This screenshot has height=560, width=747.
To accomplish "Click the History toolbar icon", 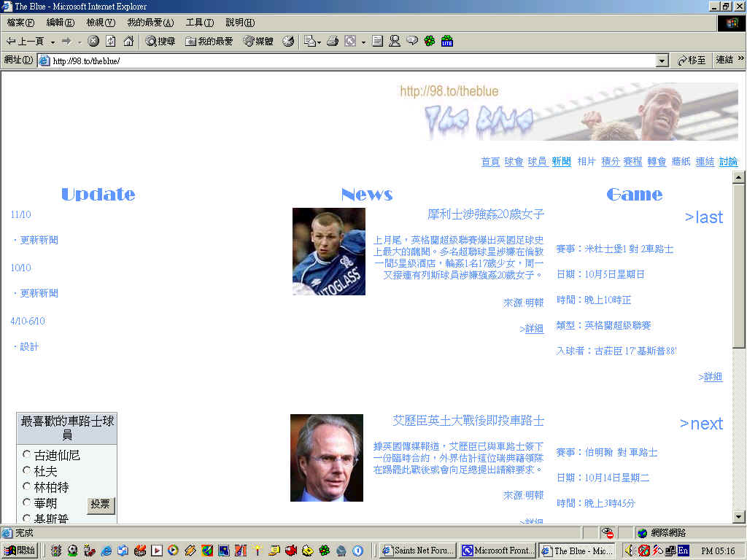I will click(x=288, y=42).
